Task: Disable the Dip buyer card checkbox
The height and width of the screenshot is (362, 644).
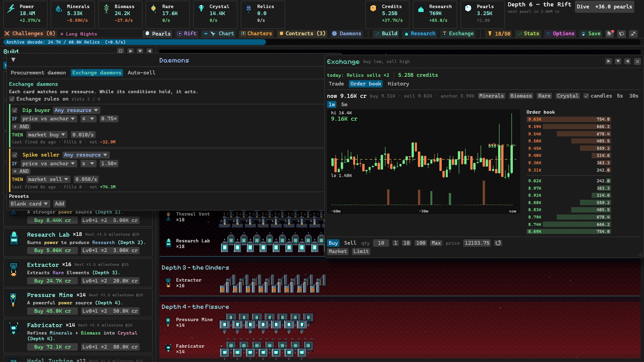Action: [x=15, y=110]
